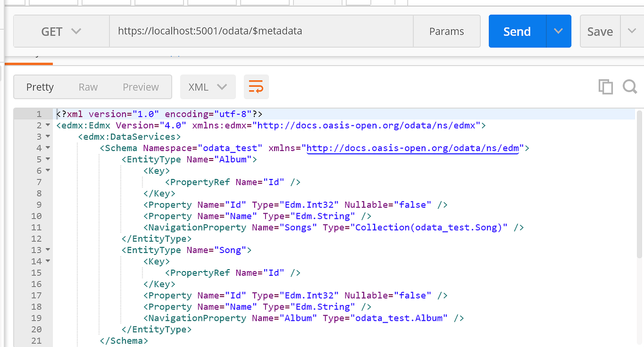Open Save button dropdown arrow
This screenshot has height=347, width=644.
click(x=632, y=31)
